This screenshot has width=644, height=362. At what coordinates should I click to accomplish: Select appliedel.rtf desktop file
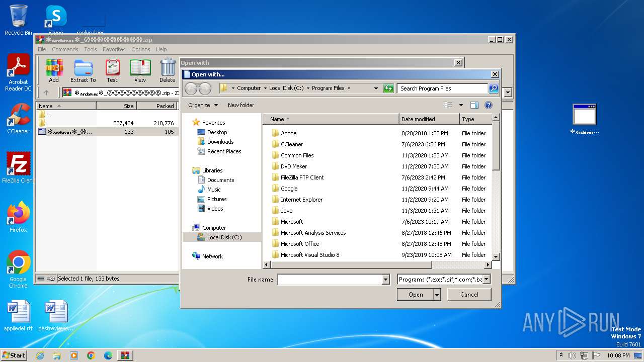[x=18, y=316]
